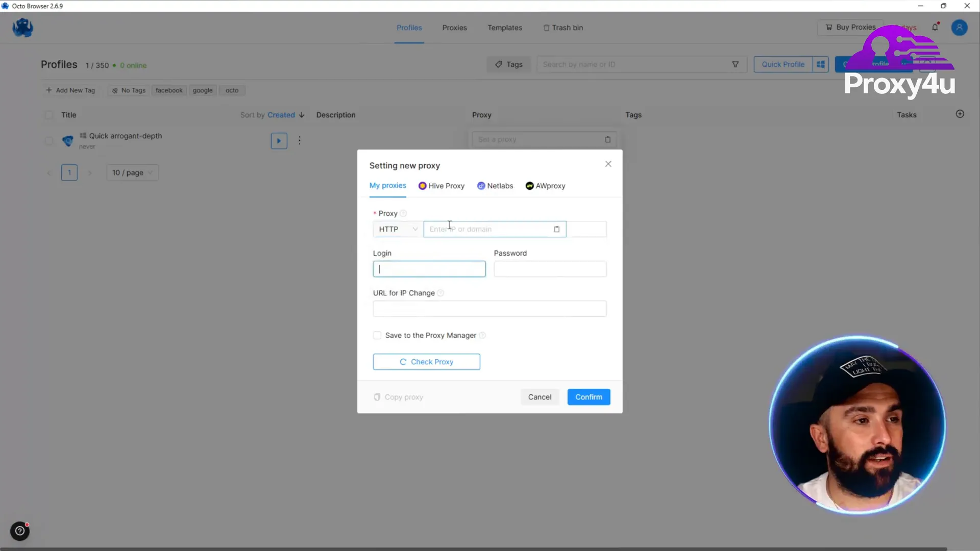Click the Description column header
The image size is (980, 551).
336,115
